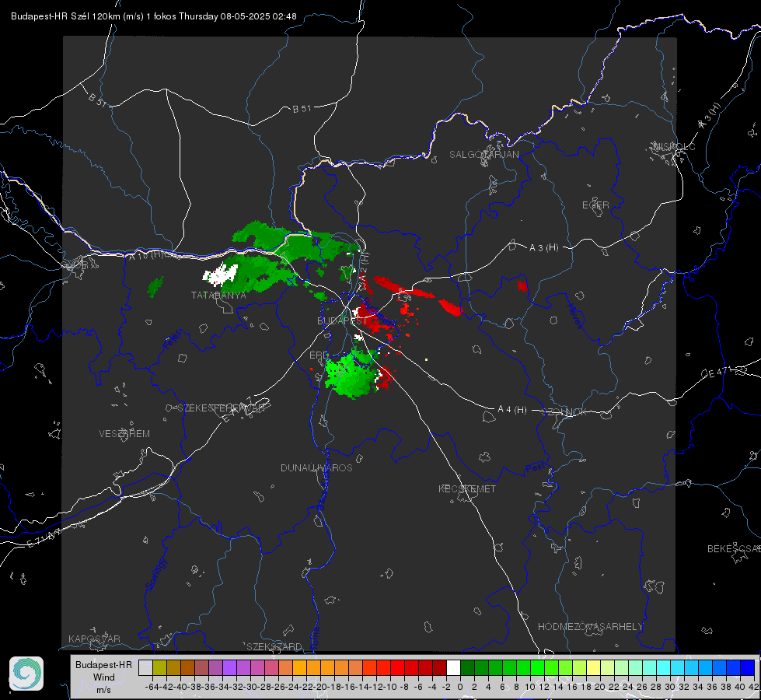761x700 pixels.
Task: Choose the dark green swatch between 0 and 2
Action: tap(467, 667)
